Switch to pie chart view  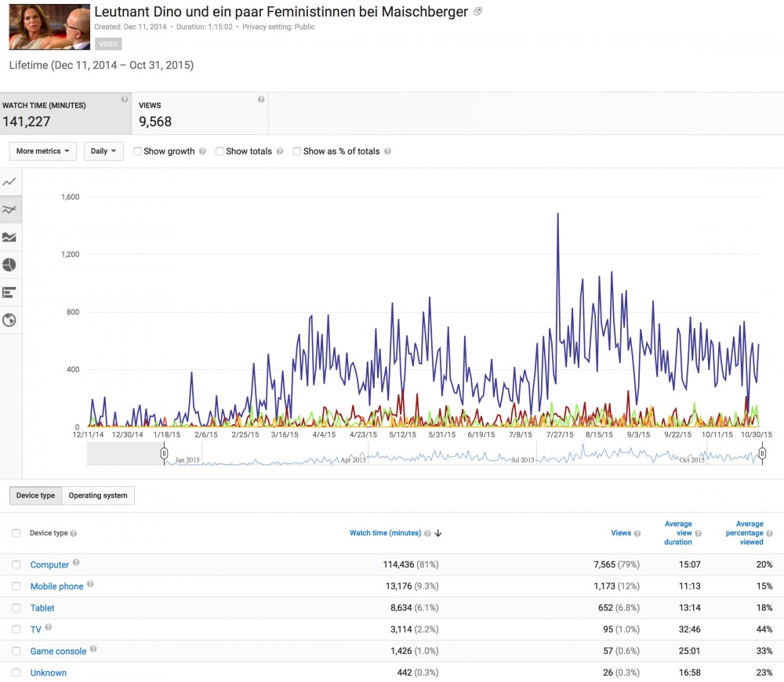pos(9,265)
